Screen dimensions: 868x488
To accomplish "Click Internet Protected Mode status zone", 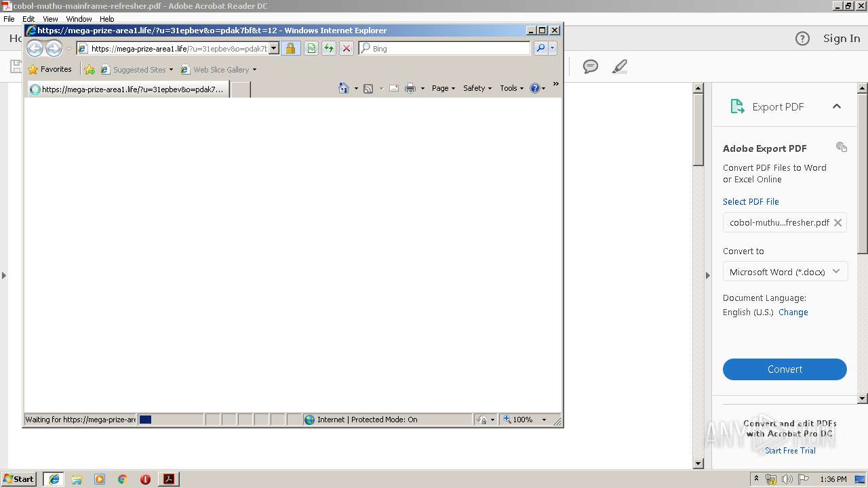I will coord(387,420).
